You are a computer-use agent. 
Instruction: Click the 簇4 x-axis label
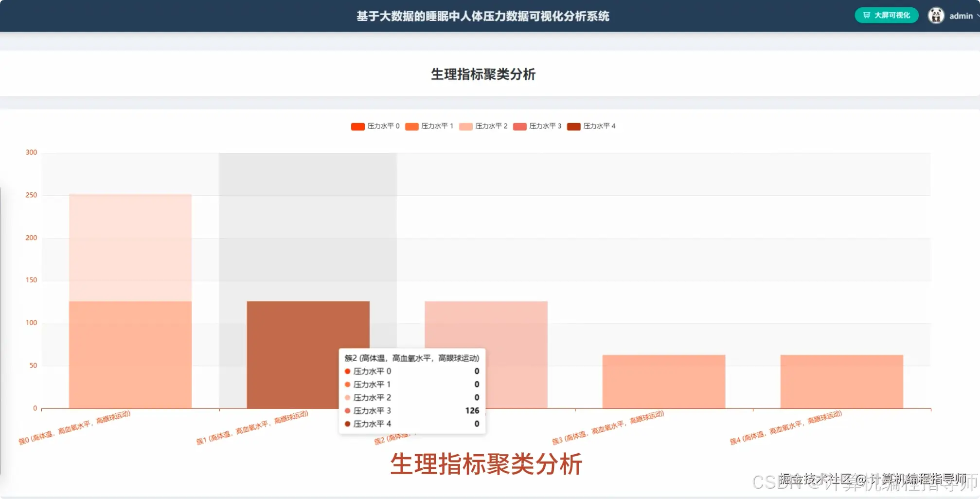[x=785, y=428]
